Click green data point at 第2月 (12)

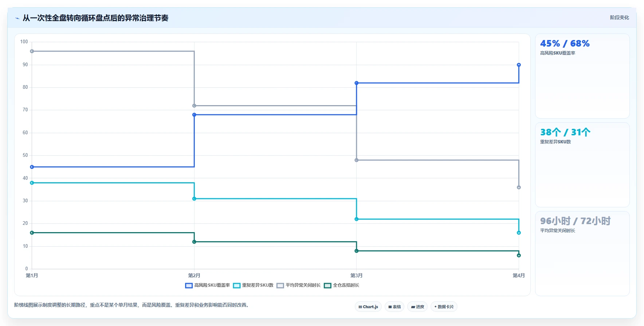(194, 242)
